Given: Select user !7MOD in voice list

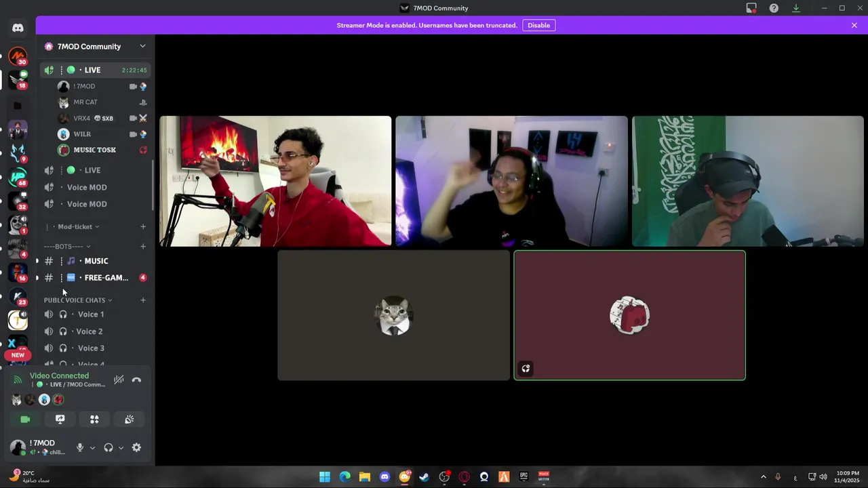Looking at the screenshot, I should click(x=102, y=86).
